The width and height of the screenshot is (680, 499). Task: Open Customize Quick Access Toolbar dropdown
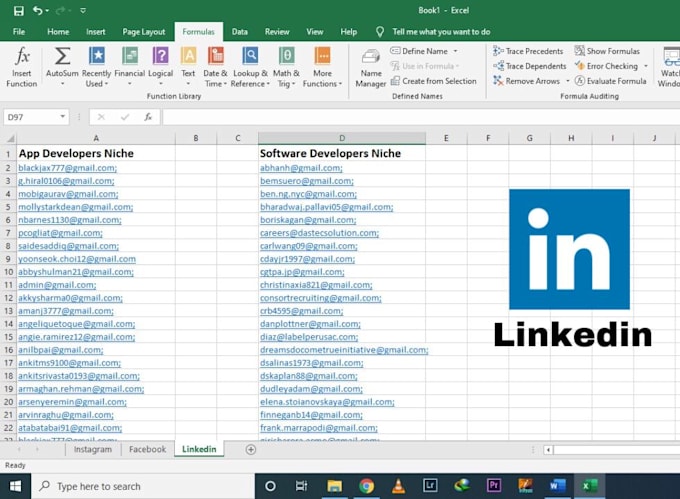pyautogui.click(x=83, y=10)
